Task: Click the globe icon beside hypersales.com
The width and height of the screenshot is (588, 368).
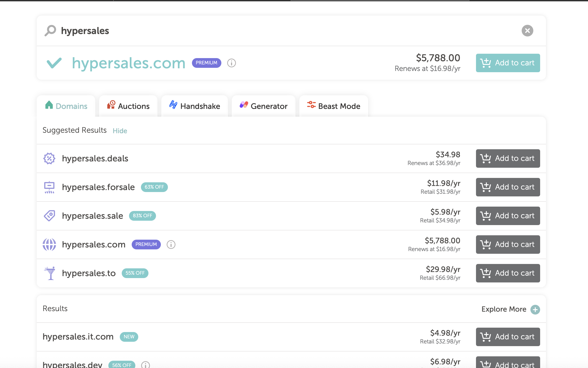Action: pyautogui.click(x=49, y=244)
